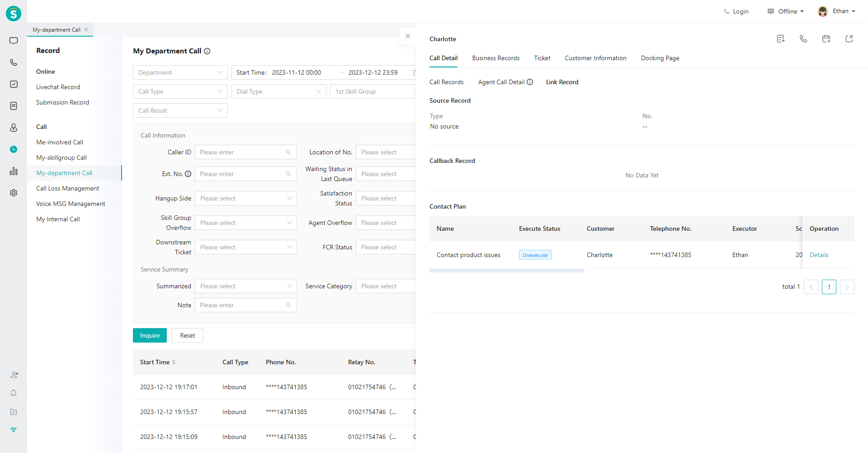
Task: Open the chat icon in left sidebar
Action: coord(14,41)
